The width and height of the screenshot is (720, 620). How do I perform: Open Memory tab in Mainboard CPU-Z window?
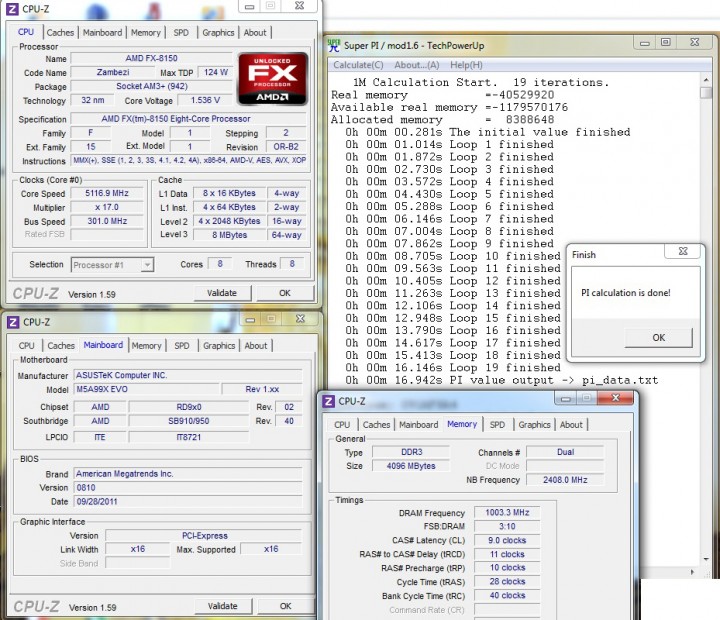pos(146,346)
